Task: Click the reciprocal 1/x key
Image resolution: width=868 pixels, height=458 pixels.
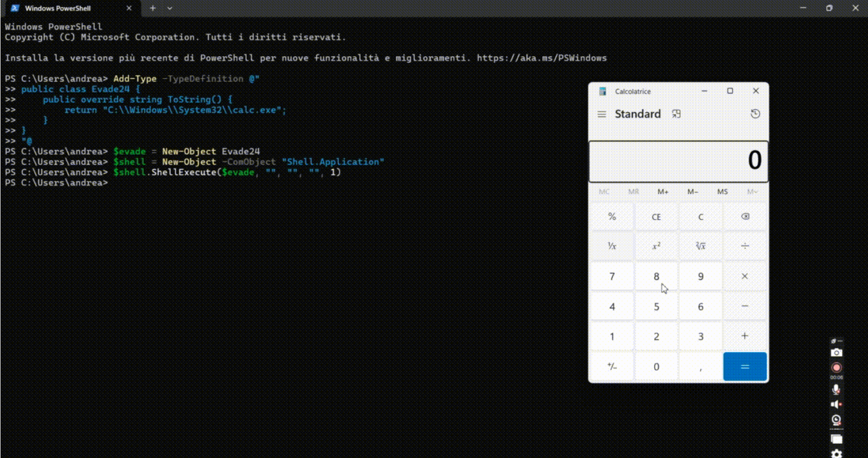Action: 612,246
